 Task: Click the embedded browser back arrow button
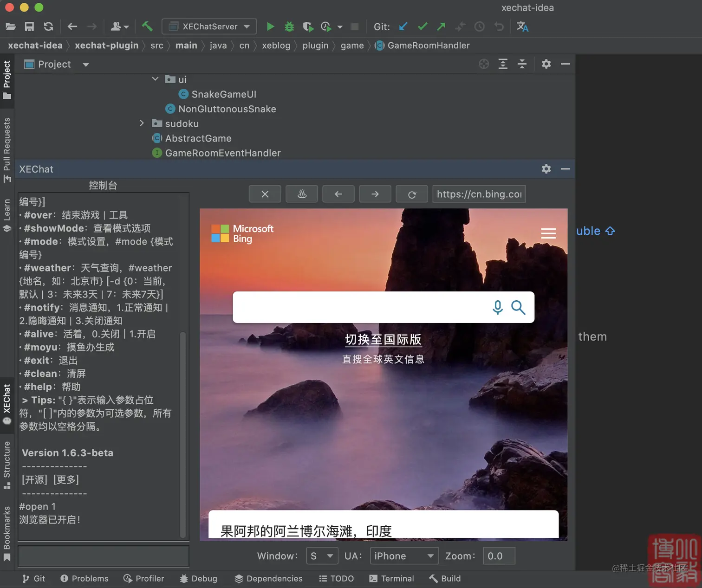[338, 194]
